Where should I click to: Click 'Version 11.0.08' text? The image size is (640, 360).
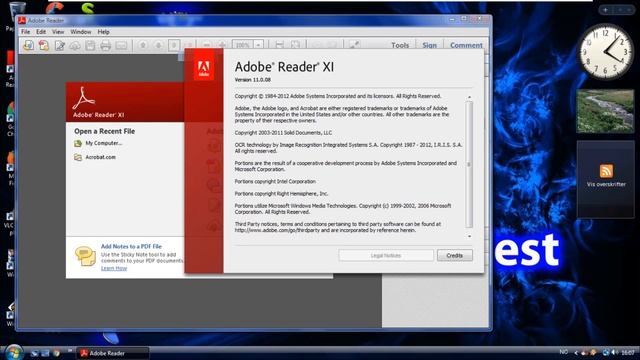(x=253, y=80)
